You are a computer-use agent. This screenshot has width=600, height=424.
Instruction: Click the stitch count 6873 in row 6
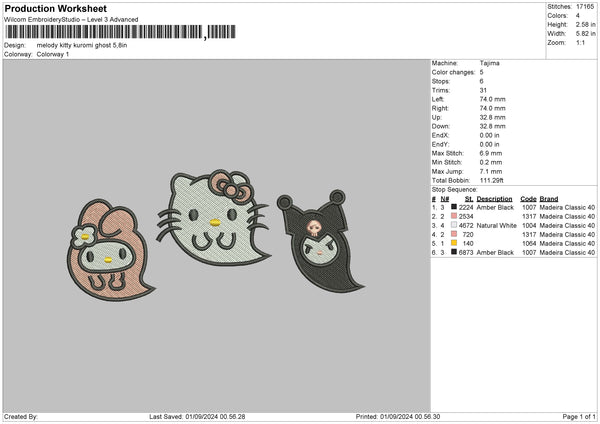click(x=466, y=253)
